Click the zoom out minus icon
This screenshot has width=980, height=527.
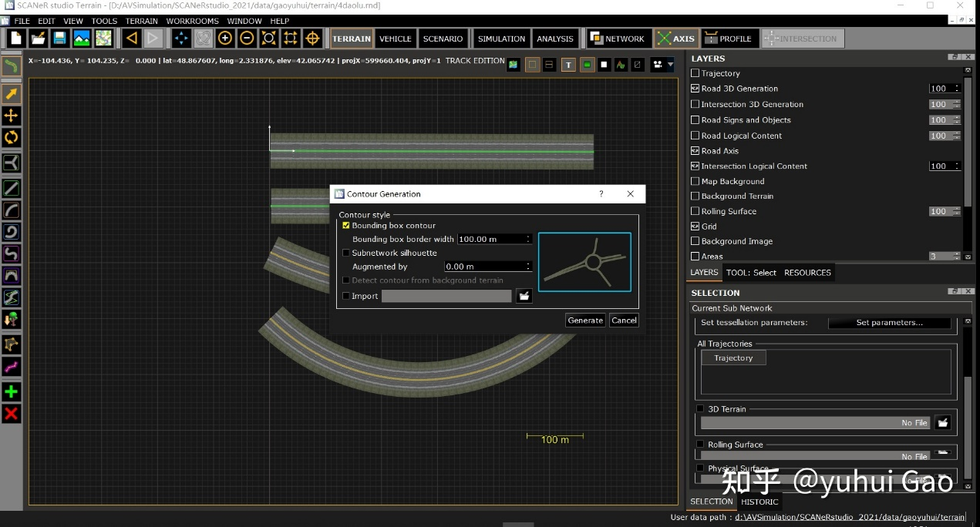click(x=247, y=38)
